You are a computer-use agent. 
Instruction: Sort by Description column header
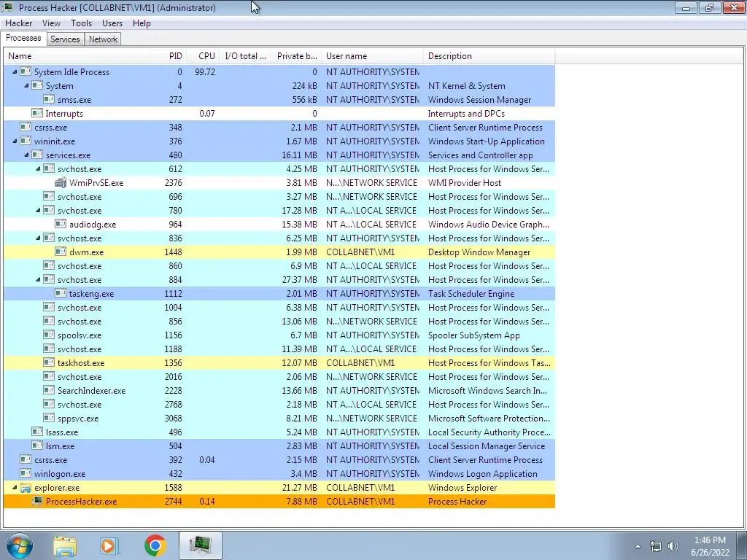pos(489,55)
